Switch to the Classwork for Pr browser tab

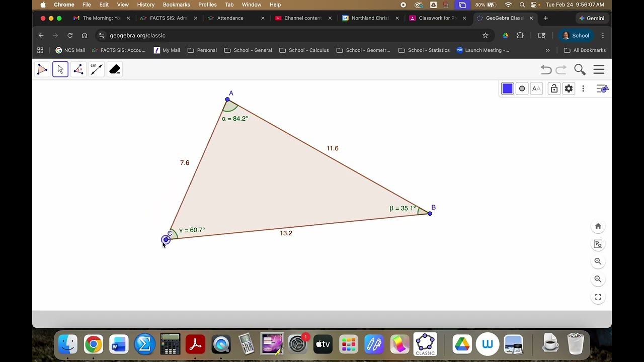click(438, 18)
